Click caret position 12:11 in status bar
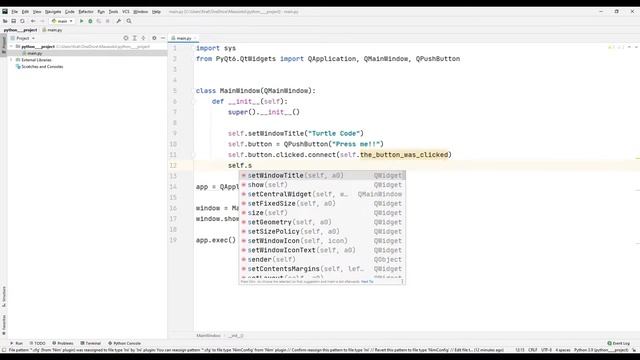 520,350
